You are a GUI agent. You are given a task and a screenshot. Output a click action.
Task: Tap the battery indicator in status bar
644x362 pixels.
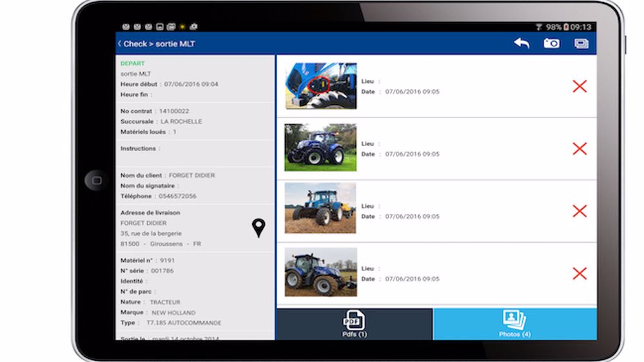566,27
